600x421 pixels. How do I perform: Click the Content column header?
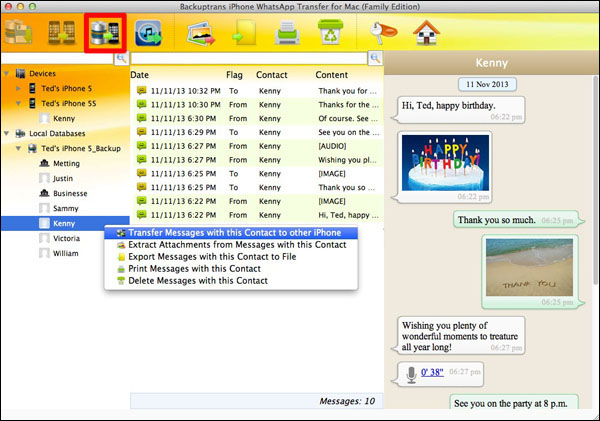coord(332,75)
